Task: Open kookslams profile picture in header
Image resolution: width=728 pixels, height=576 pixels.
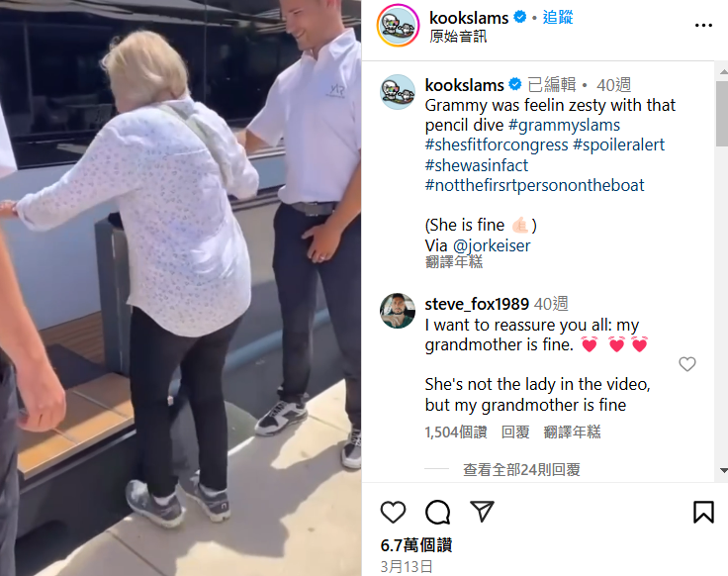Action: coord(398,26)
